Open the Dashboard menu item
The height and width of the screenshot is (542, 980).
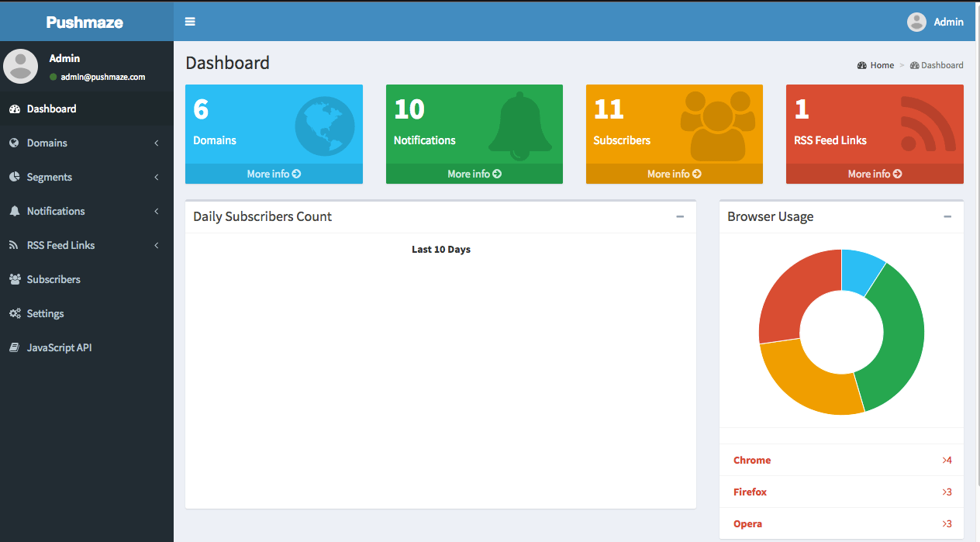[x=87, y=109]
